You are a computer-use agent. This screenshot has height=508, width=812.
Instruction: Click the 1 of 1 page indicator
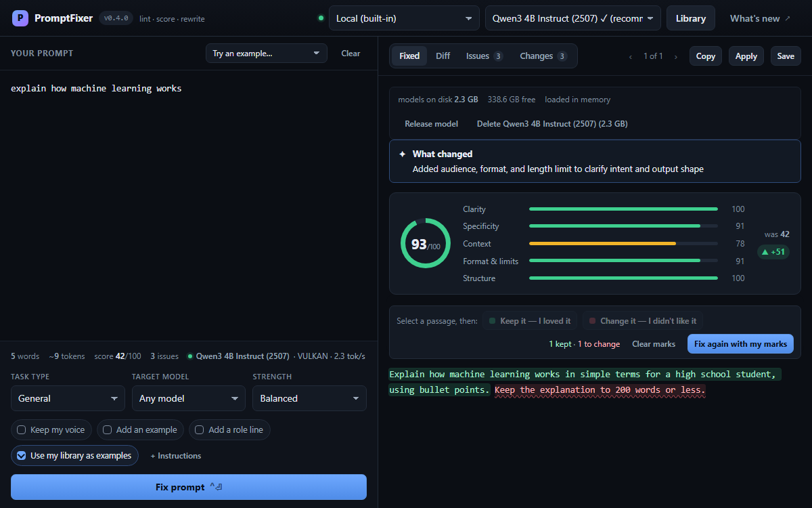pos(653,56)
